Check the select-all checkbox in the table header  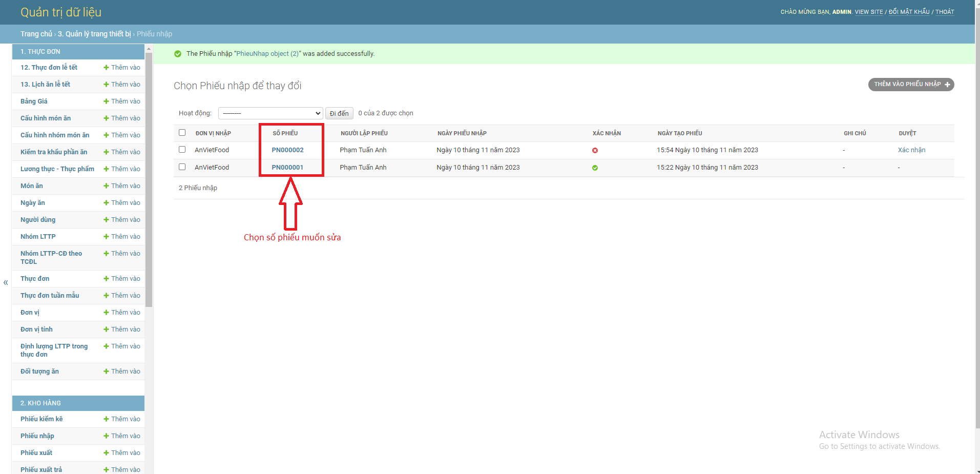pyautogui.click(x=182, y=132)
